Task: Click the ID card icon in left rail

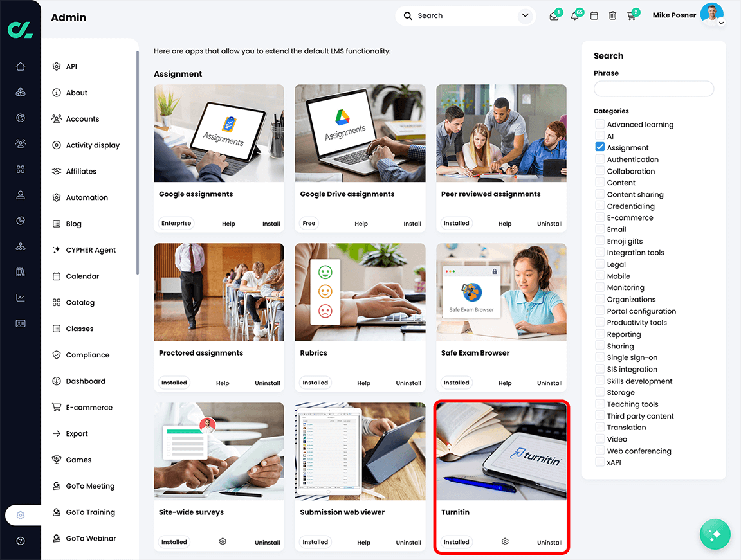Action: coord(21,323)
